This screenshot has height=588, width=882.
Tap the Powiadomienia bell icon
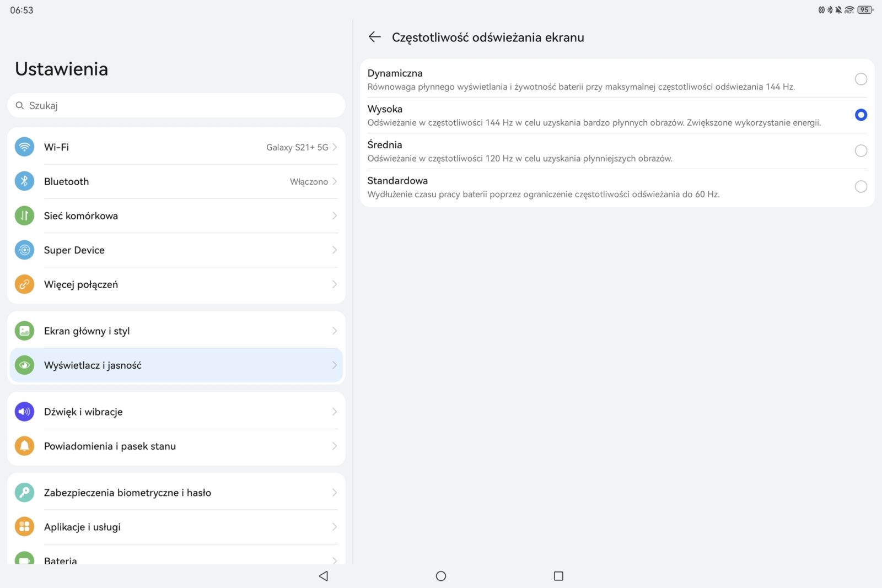(24, 446)
